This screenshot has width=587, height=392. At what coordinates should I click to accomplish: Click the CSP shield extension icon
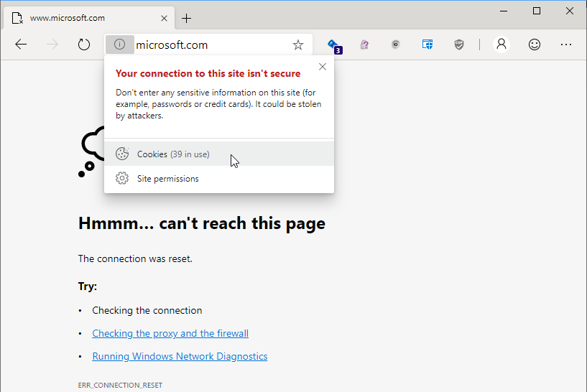[459, 45]
